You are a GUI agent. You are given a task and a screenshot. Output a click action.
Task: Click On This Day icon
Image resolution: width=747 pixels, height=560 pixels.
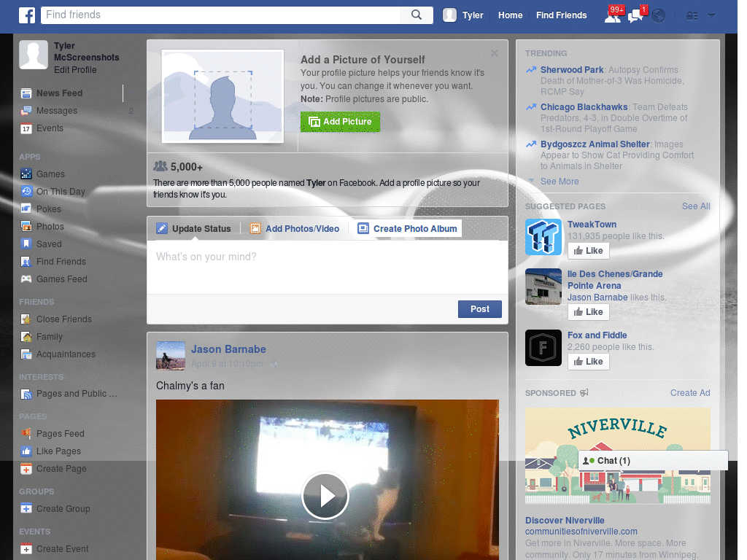[26, 192]
